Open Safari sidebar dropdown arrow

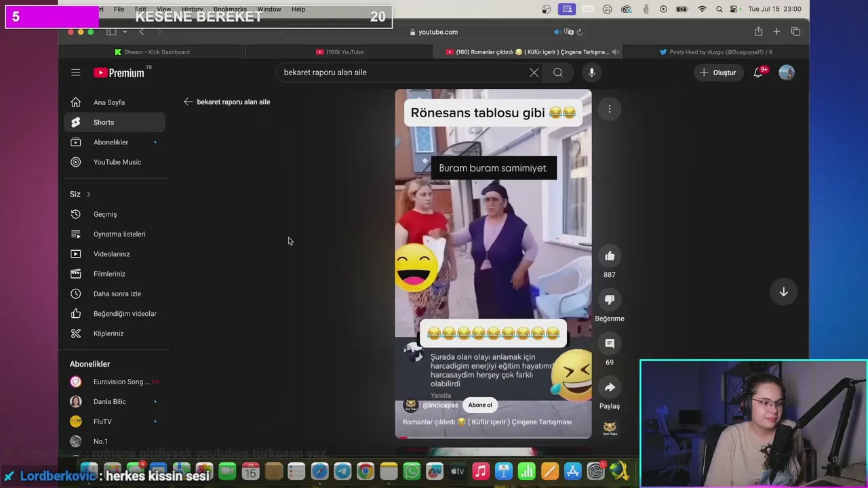pyautogui.click(x=125, y=32)
